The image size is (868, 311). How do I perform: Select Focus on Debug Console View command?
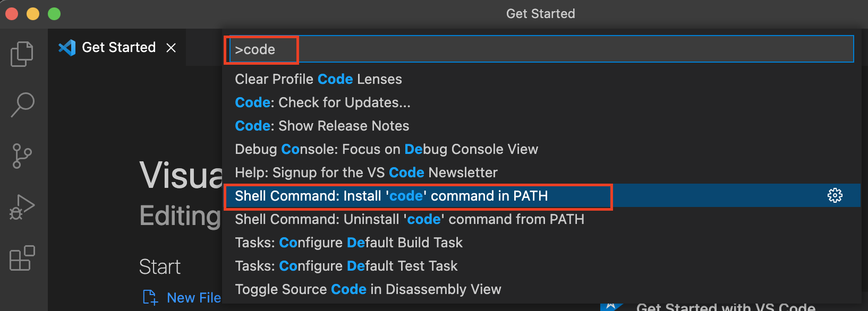pyautogui.click(x=386, y=149)
